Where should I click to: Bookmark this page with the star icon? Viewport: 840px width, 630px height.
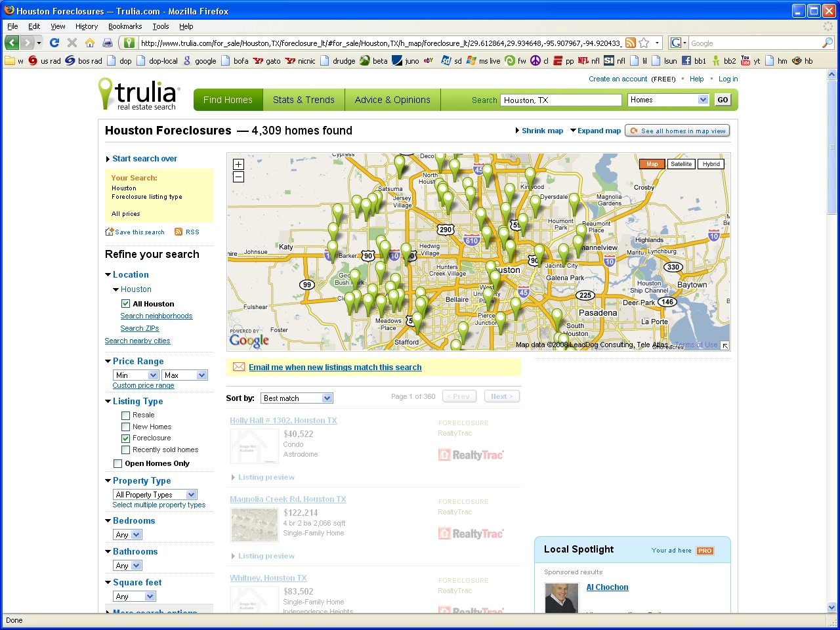click(x=644, y=43)
